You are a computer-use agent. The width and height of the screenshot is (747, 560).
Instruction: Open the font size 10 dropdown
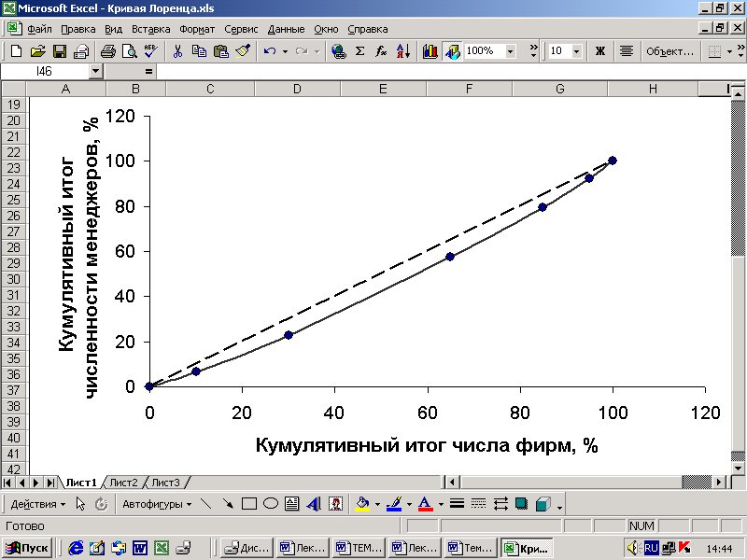[576, 51]
